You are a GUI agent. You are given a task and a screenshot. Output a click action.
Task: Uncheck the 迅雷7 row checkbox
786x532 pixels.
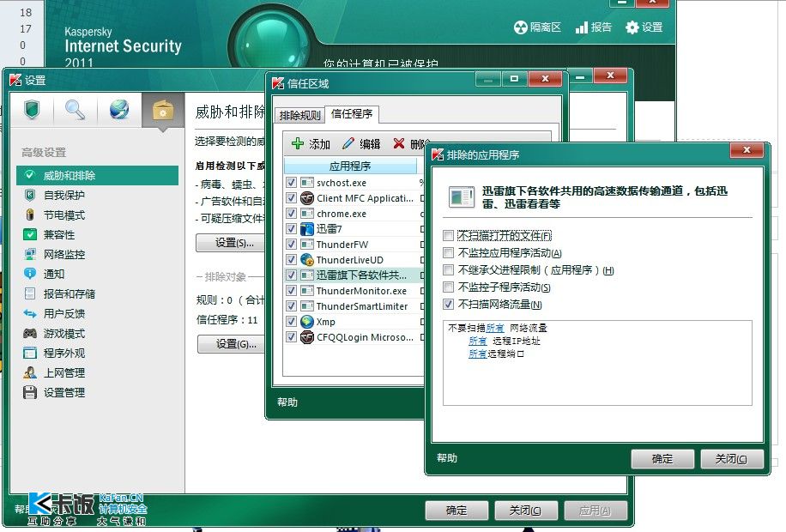[291, 229]
